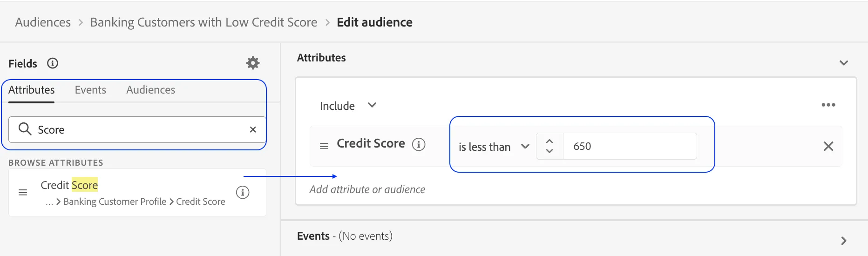Switch to the Events tab
The image size is (868, 256).
90,90
